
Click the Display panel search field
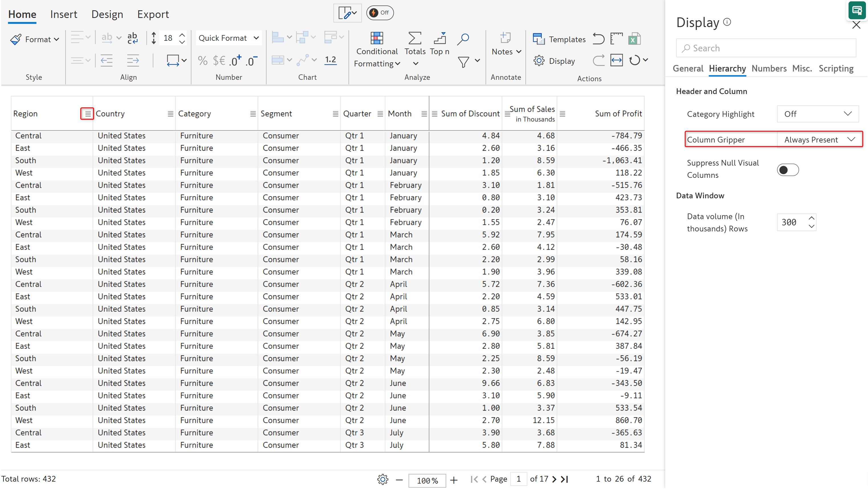[766, 48]
